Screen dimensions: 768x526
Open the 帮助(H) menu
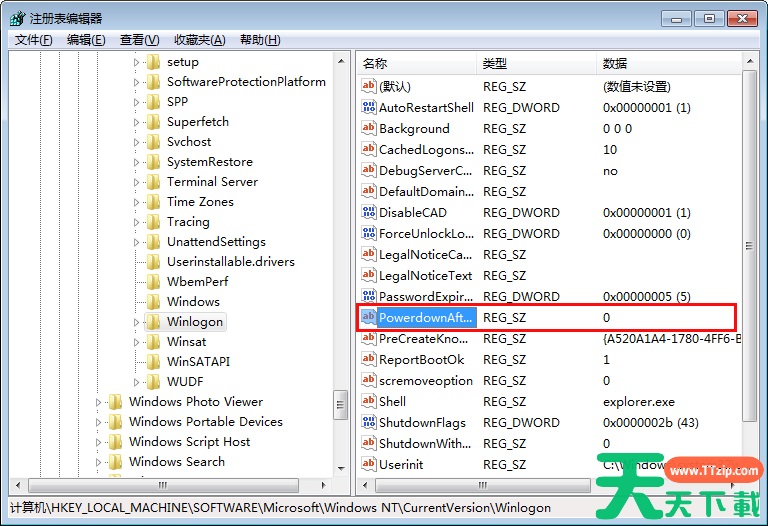pos(260,40)
